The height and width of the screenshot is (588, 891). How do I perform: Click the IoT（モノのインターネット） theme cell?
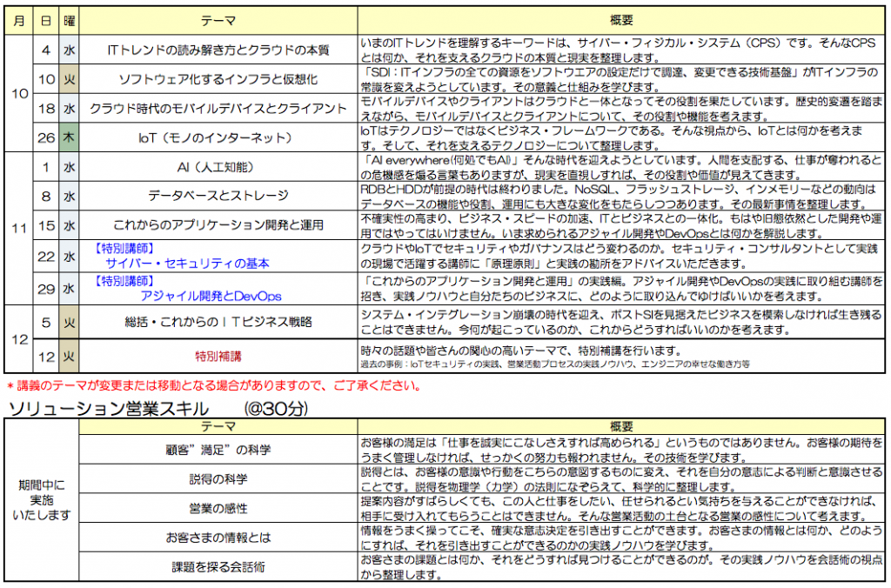coord(218,137)
